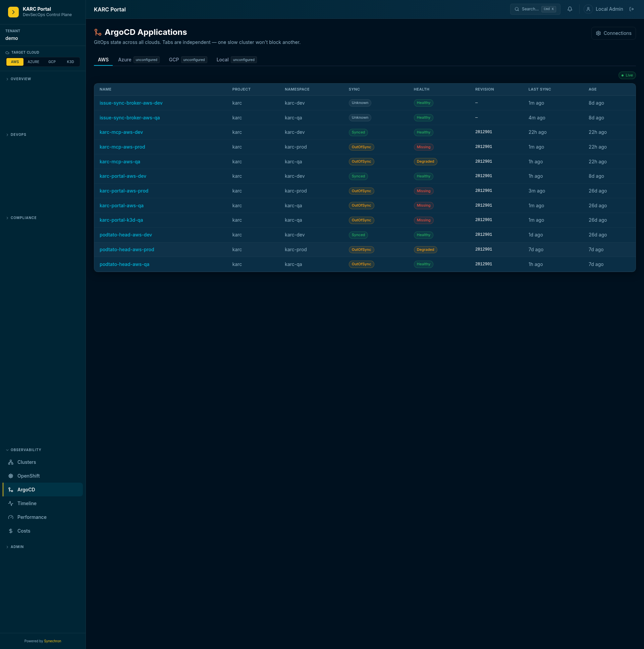644x649 pixels.
Task: Open the karc-portal-aws-prod application
Action: pos(124,191)
